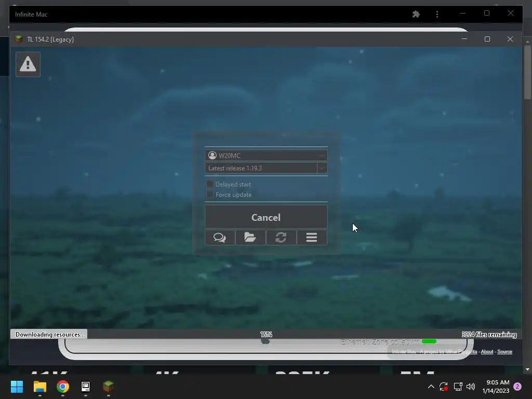Click the warning triangle icon in TL launcher
The image size is (532, 399).
click(28, 64)
